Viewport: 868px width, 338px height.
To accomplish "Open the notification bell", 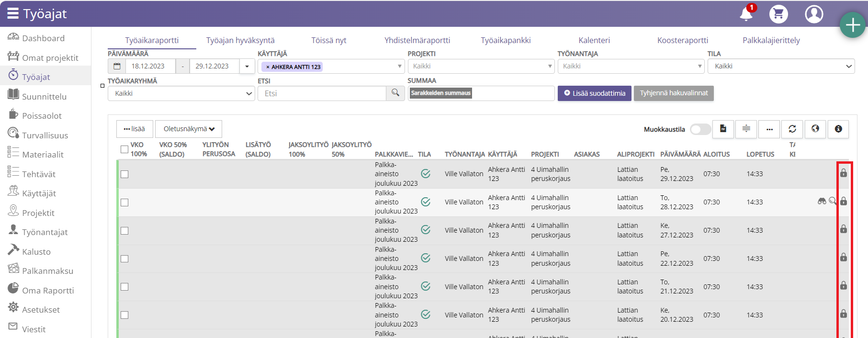I will click(746, 14).
